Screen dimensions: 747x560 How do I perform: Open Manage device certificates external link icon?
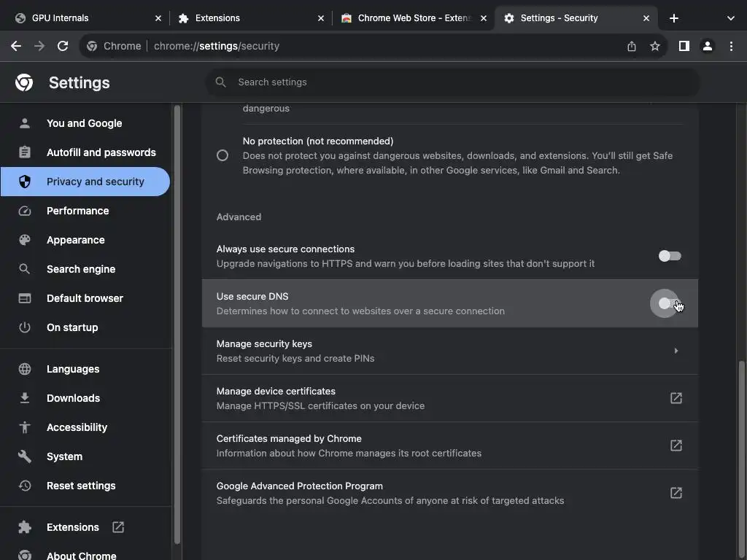676,398
